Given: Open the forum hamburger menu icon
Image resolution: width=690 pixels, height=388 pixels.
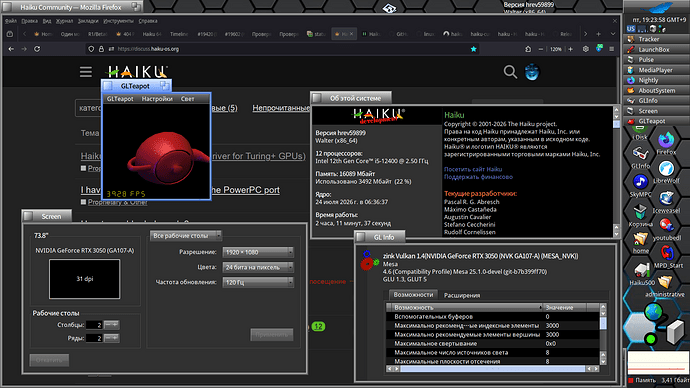Looking at the screenshot, I should [x=86, y=72].
